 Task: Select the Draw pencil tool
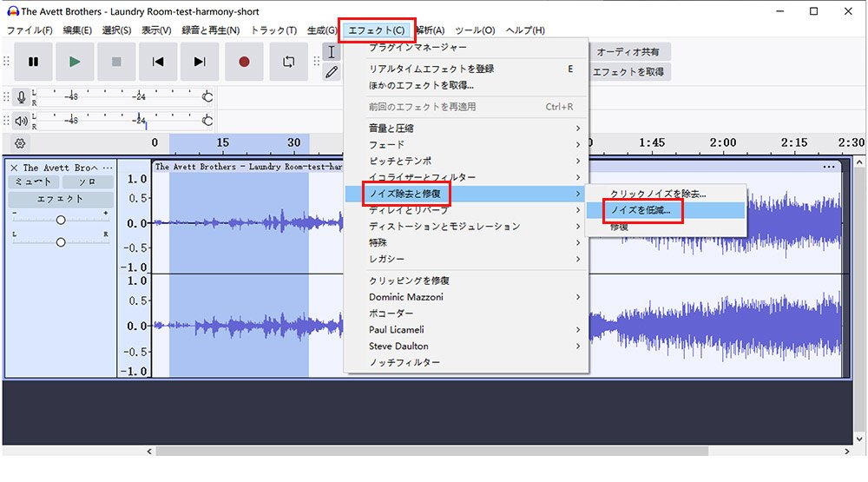click(331, 71)
